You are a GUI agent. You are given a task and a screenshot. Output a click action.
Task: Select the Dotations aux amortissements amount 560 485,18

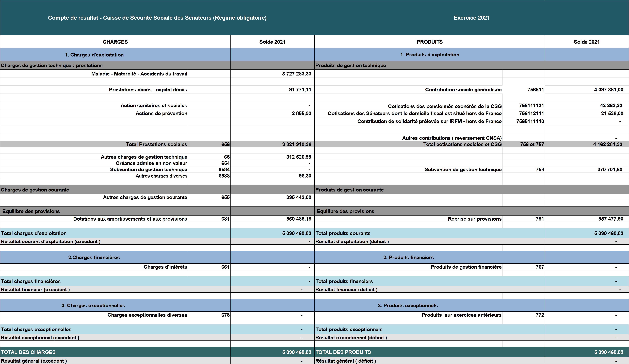299,219
